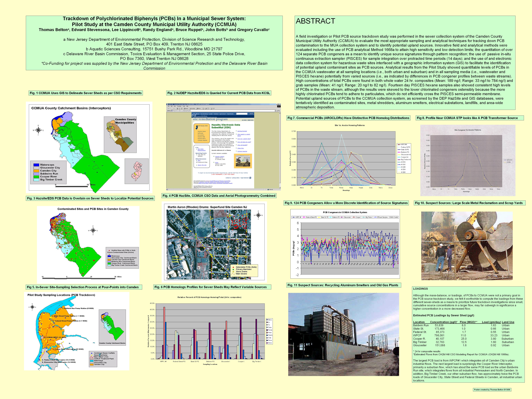Click the Fig. 4 PCB HazSite caption
Viewport: 532px width, 399px height.
click(x=219, y=196)
